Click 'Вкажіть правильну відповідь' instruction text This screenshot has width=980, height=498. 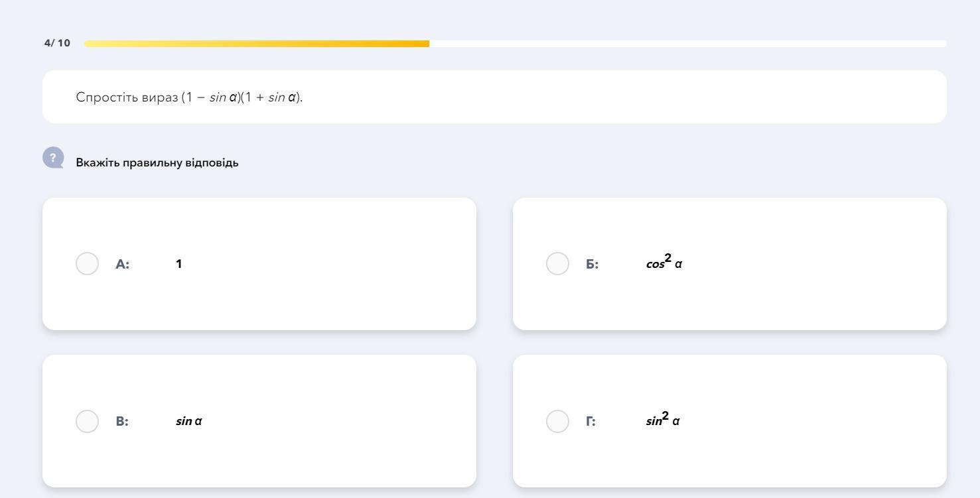pyautogui.click(x=157, y=162)
